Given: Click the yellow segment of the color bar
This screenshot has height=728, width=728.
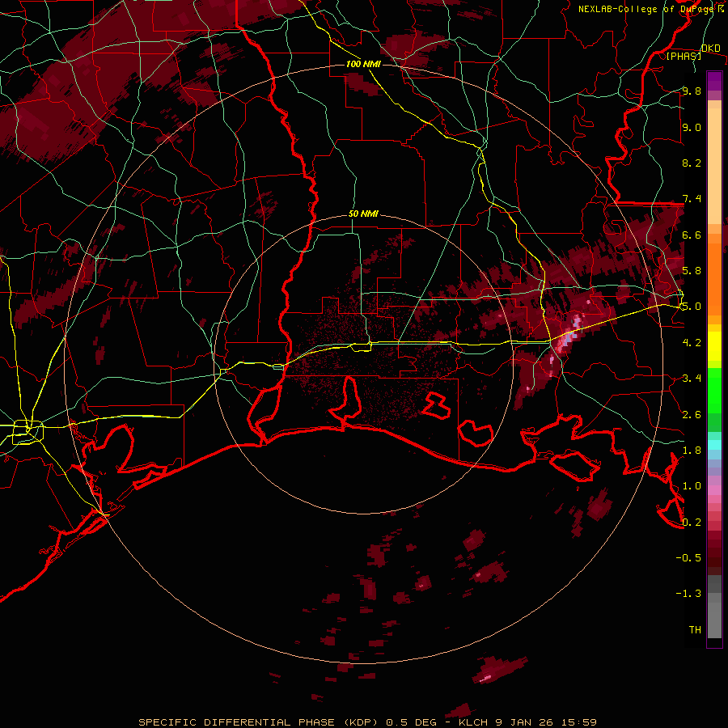Looking at the screenshot, I should [714, 346].
